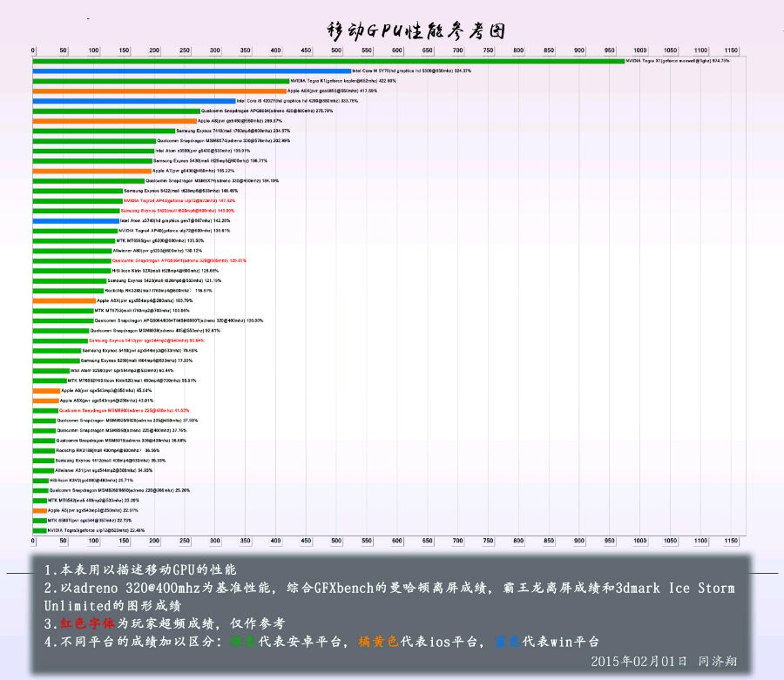This screenshot has height=680, width=784.
Task: Click the red Samsung Exynos 5420 label
Action: point(178,211)
